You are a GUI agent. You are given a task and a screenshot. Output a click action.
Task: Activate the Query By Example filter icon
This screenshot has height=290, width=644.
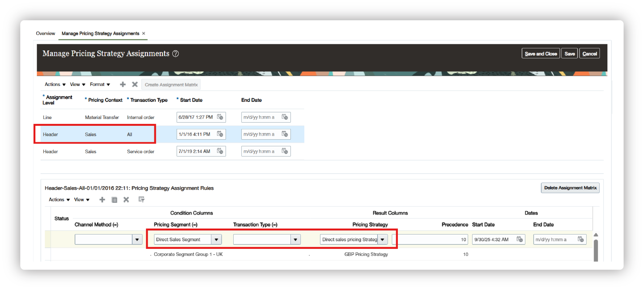coord(141,200)
